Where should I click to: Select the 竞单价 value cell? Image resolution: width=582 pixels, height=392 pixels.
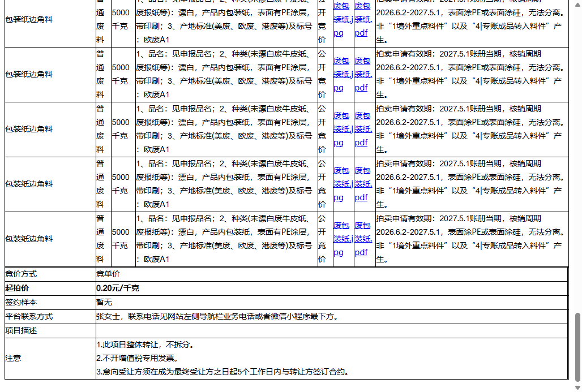pos(332,274)
